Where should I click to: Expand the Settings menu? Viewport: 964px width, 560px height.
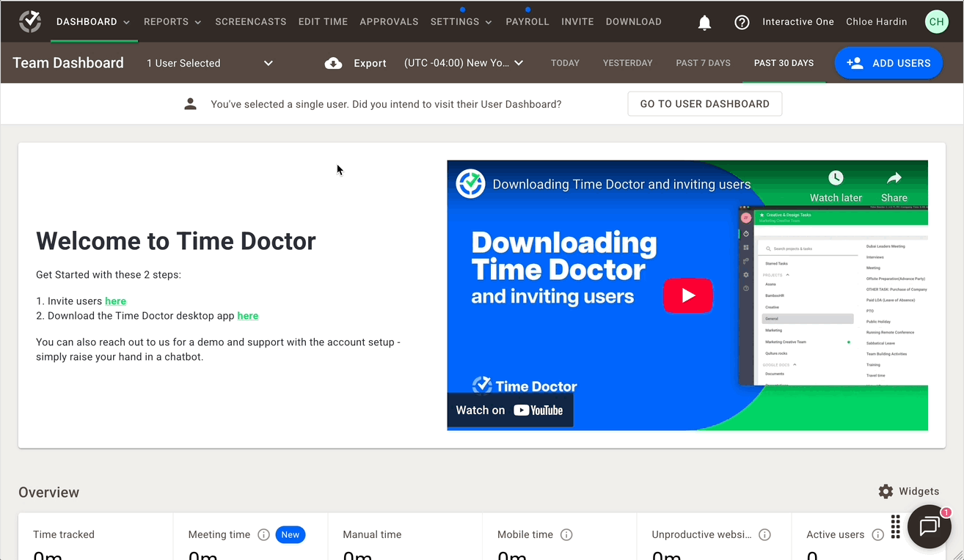coord(461,22)
